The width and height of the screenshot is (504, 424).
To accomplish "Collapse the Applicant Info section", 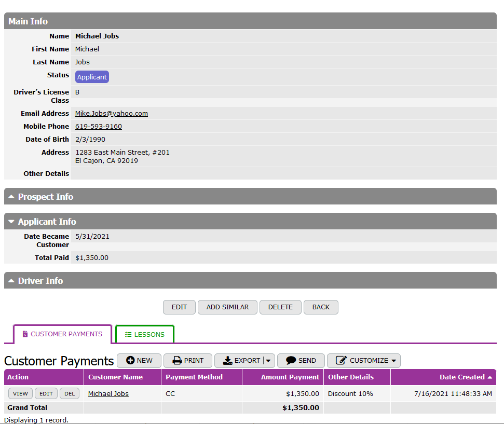I will [x=11, y=222].
